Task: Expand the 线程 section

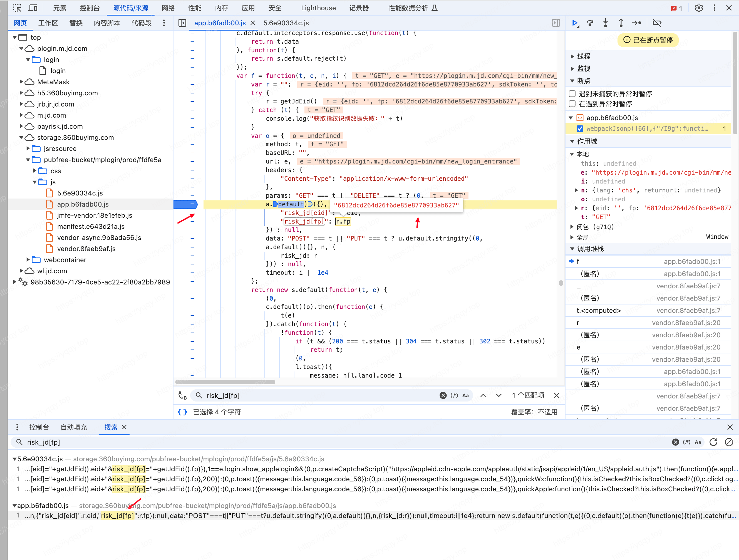Action: click(572, 56)
